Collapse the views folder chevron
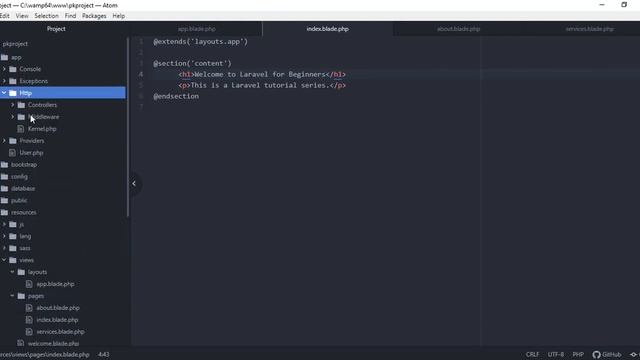Image resolution: width=640 pixels, height=360 pixels. coord(4,260)
